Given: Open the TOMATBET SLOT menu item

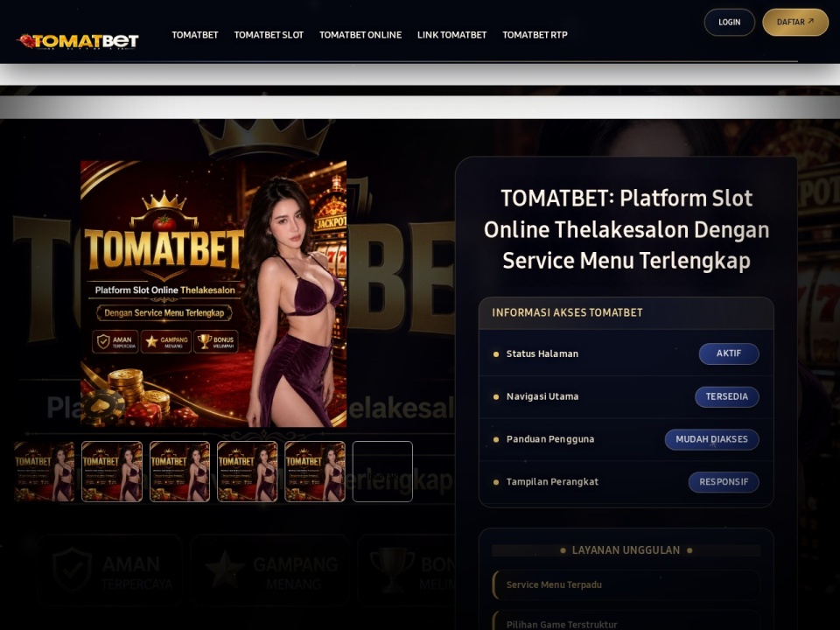Looking at the screenshot, I should click(269, 35).
